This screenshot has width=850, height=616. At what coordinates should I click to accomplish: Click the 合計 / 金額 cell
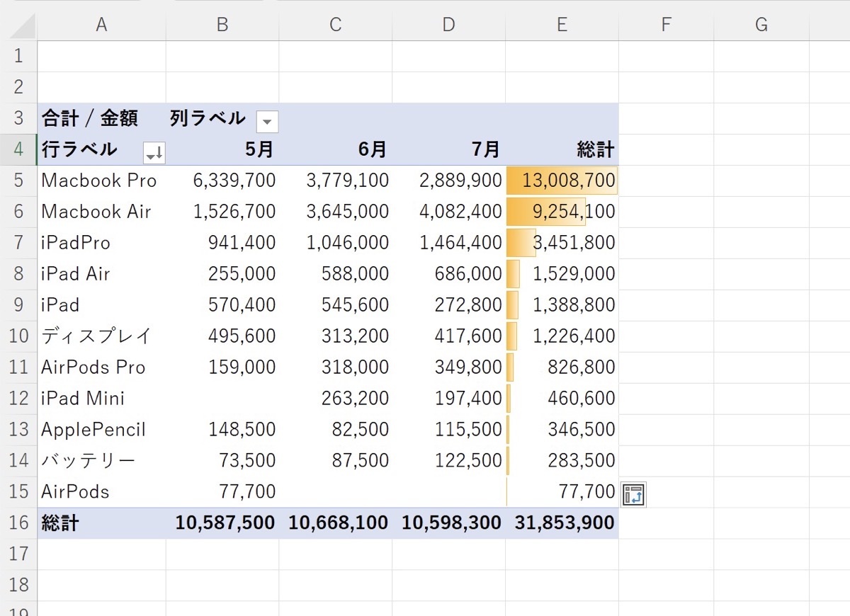click(x=101, y=118)
